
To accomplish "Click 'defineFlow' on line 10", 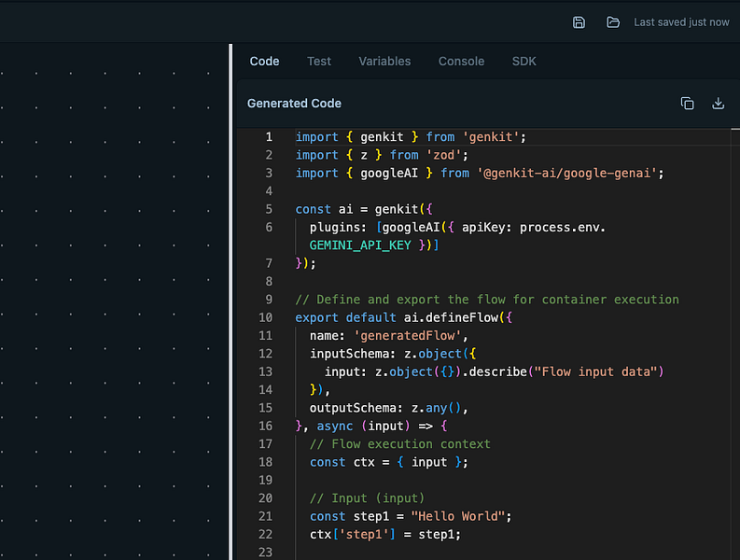I will 462,317.
